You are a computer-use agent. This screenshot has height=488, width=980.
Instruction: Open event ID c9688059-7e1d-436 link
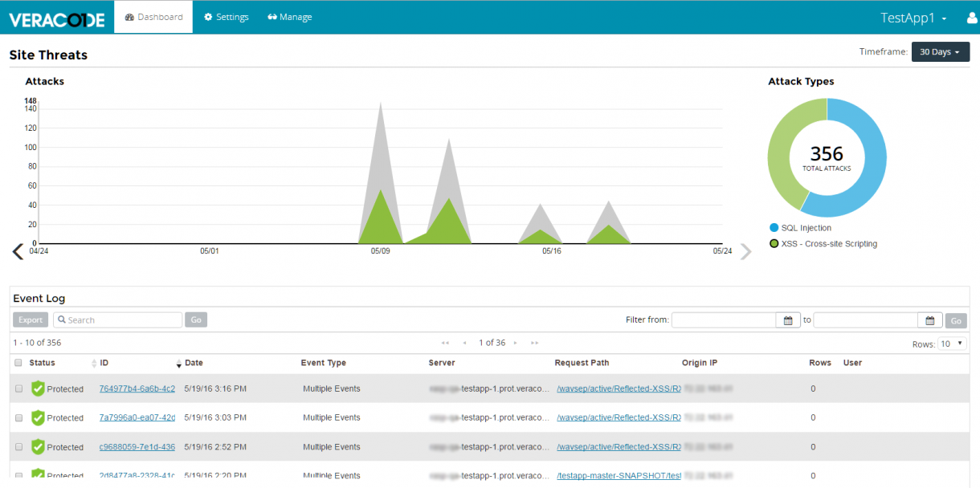(x=137, y=446)
